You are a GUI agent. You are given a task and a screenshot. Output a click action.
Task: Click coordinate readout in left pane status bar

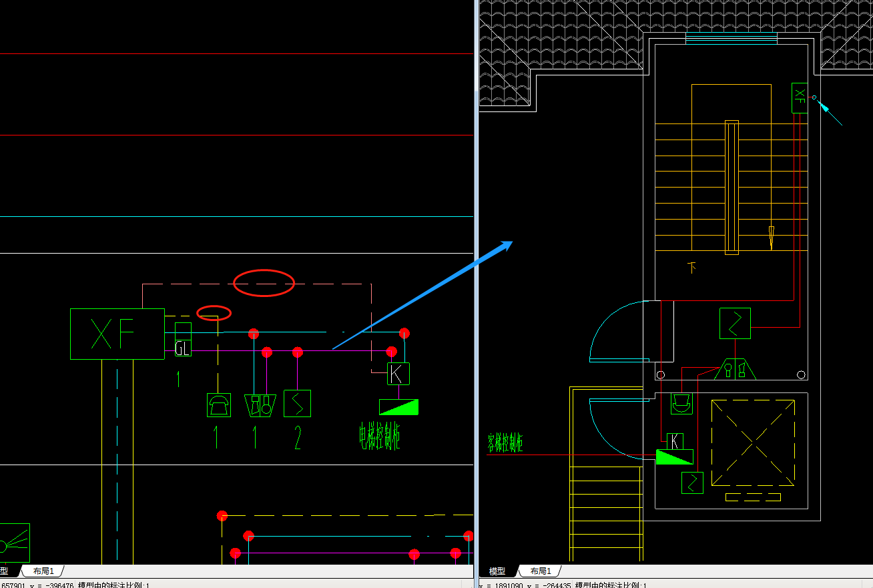pos(75,585)
